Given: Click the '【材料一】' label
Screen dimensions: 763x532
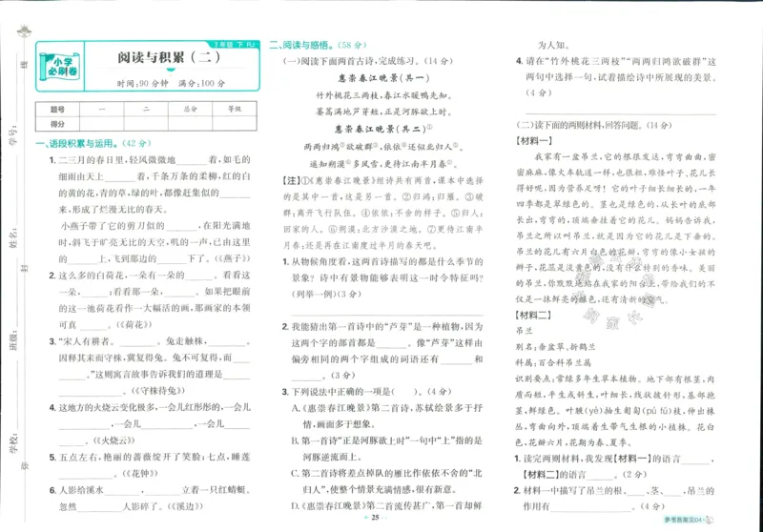Looking at the screenshot, I should [x=534, y=141].
